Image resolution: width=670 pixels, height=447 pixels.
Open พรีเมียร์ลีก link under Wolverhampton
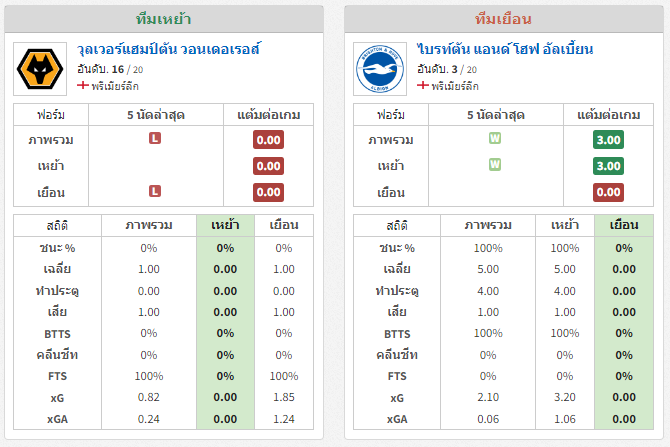point(115,86)
